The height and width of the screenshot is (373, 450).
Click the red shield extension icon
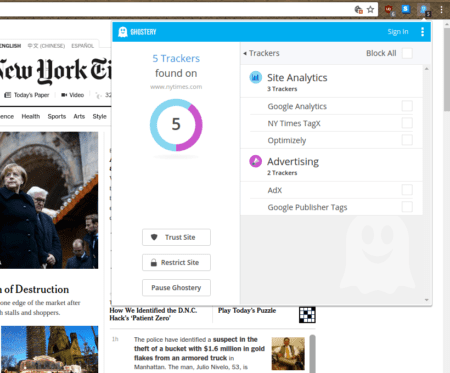coord(389,10)
